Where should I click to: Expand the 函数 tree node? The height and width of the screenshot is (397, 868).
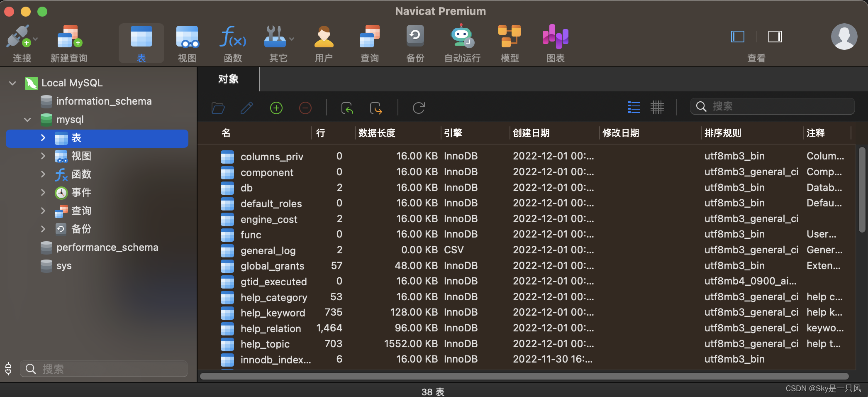[x=43, y=174]
